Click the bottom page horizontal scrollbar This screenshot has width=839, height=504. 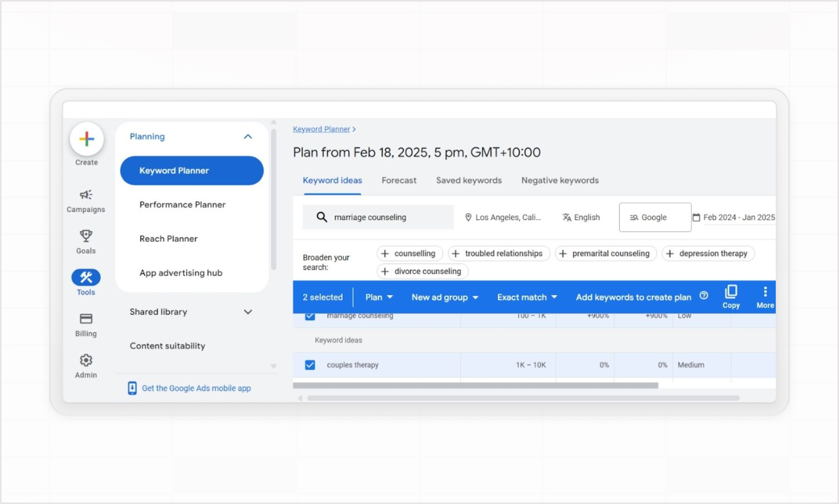pos(523,398)
